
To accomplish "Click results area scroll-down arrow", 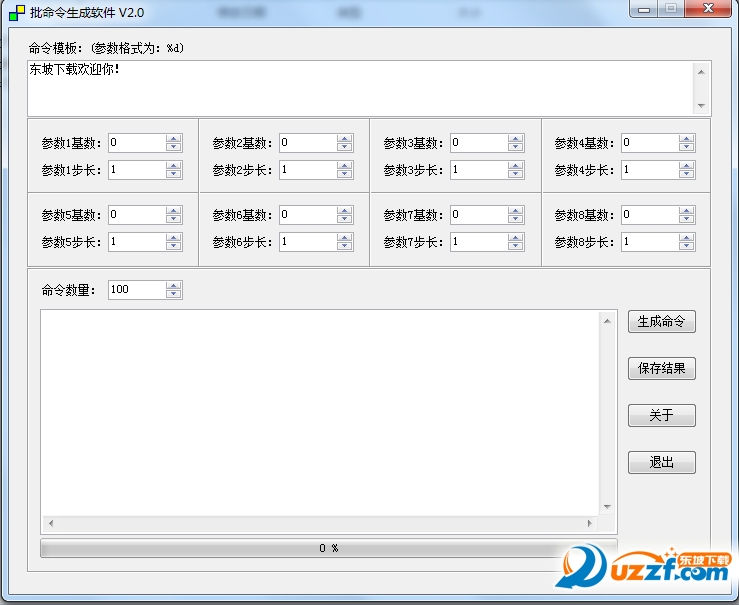I will [607, 507].
